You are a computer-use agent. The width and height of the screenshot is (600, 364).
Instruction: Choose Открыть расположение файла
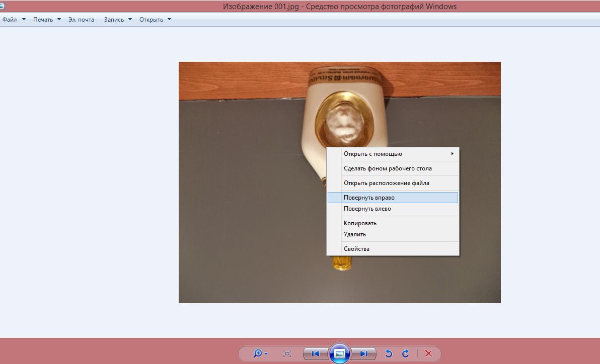point(386,183)
